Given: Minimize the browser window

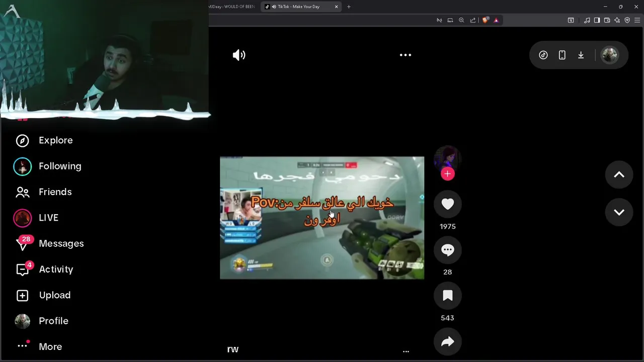Looking at the screenshot, I should pos(605,7).
